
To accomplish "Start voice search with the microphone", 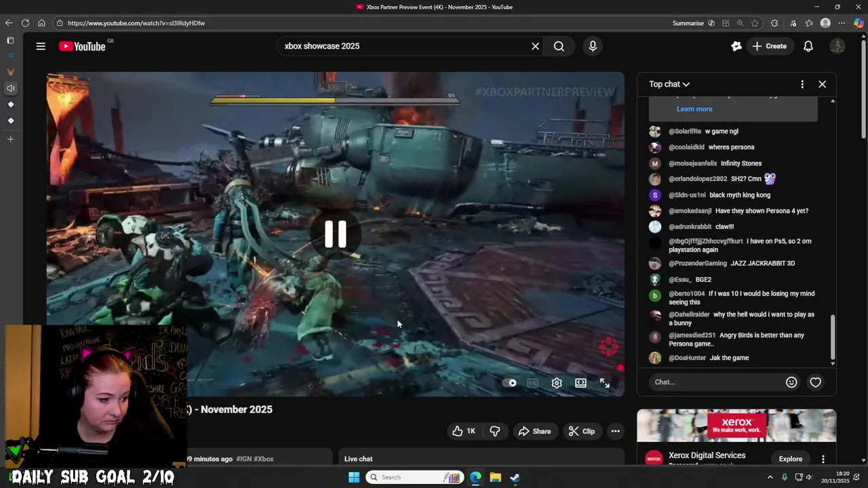I will coord(593,46).
